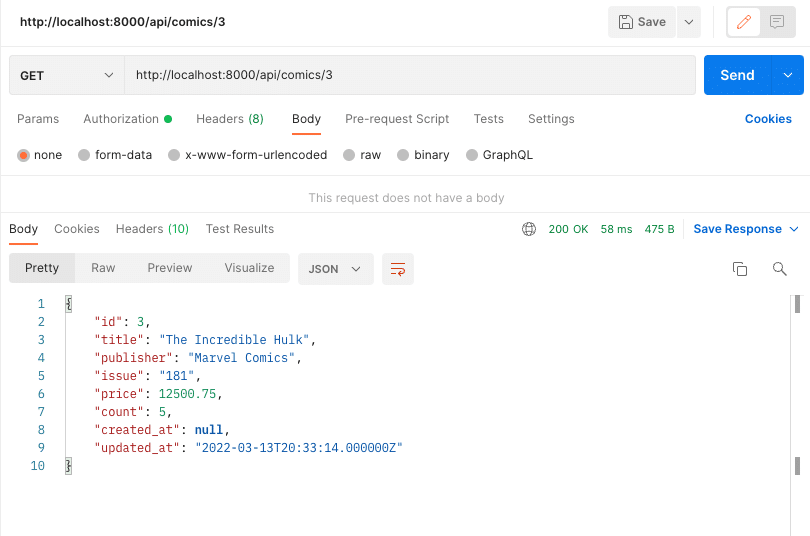Click the created_at null value
The height and width of the screenshot is (536, 810).
click(x=209, y=430)
